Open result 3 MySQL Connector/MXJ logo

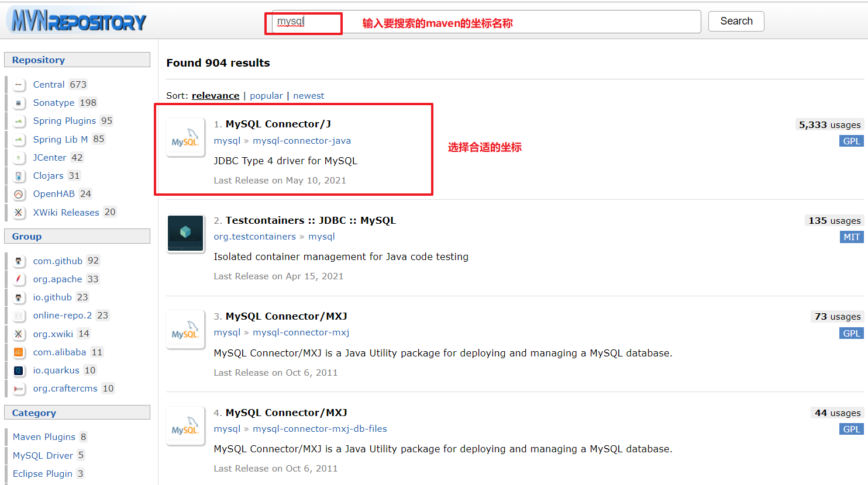pyautogui.click(x=185, y=330)
